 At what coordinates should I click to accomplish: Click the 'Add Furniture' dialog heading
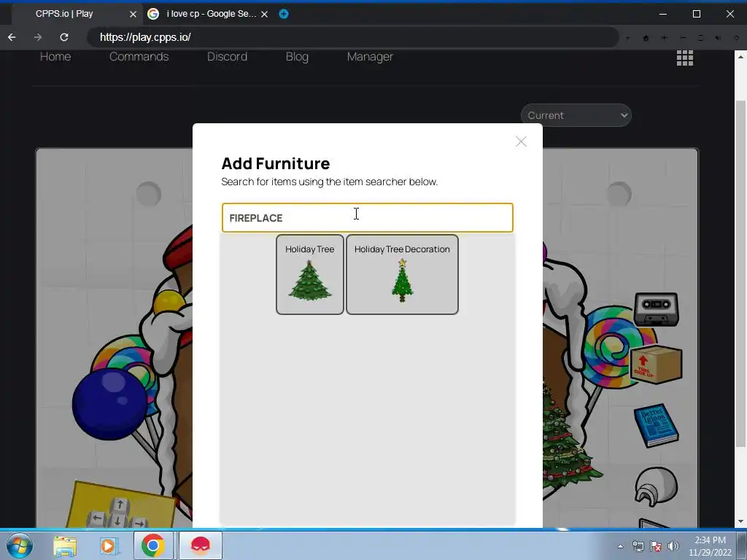275,163
